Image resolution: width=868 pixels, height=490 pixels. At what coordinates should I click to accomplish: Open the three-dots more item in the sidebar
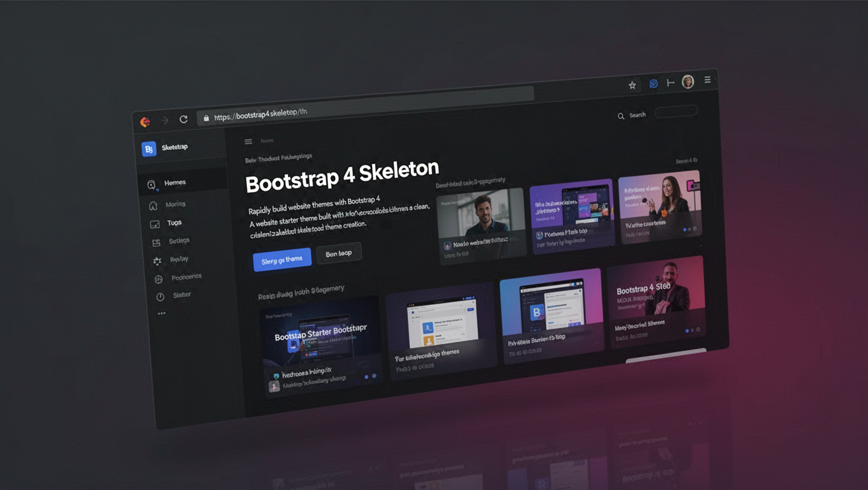[x=161, y=313]
